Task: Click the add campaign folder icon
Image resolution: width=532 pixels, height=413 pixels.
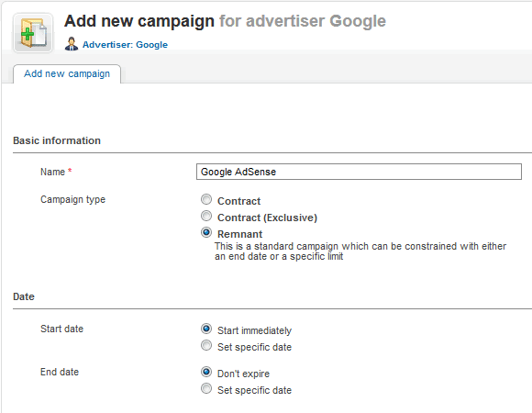Action: (33, 33)
